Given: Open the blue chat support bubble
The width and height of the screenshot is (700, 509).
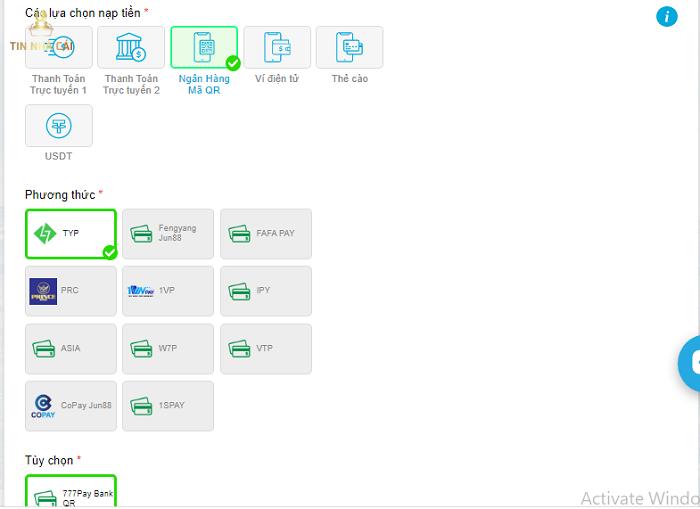Looking at the screenshot, I should point(690,363).
